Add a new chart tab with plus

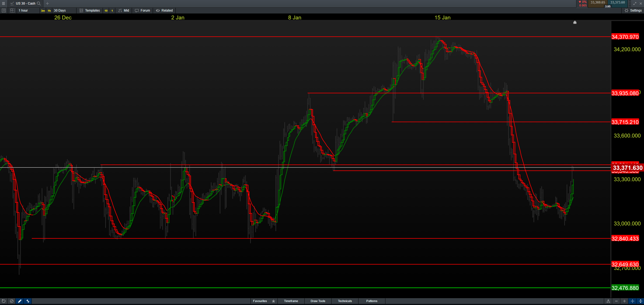47,4
